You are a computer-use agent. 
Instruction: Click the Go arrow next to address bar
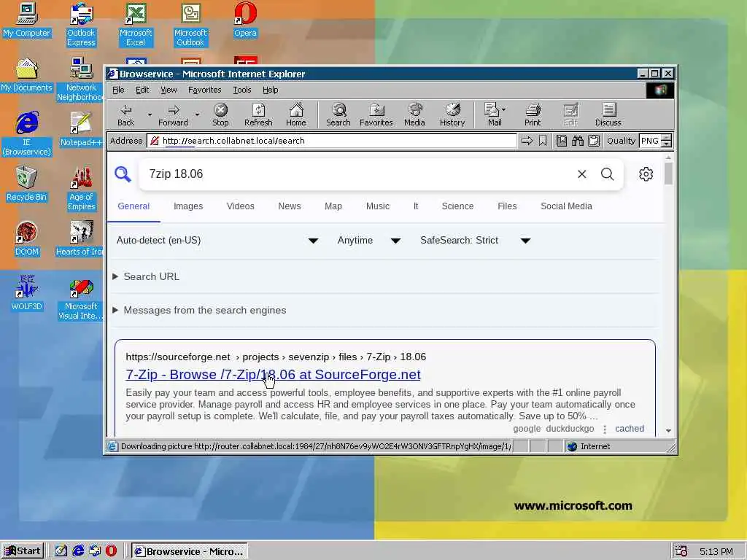point(527,141)
